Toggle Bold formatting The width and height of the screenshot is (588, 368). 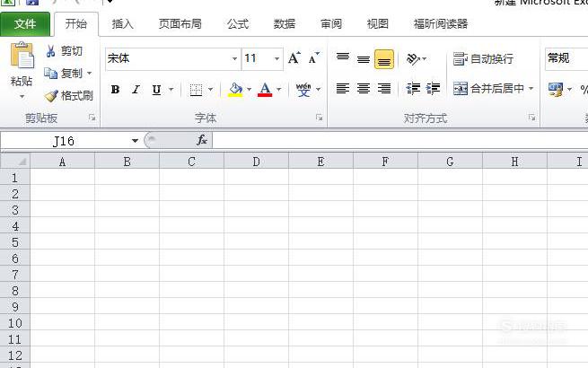tap(115, 89)
